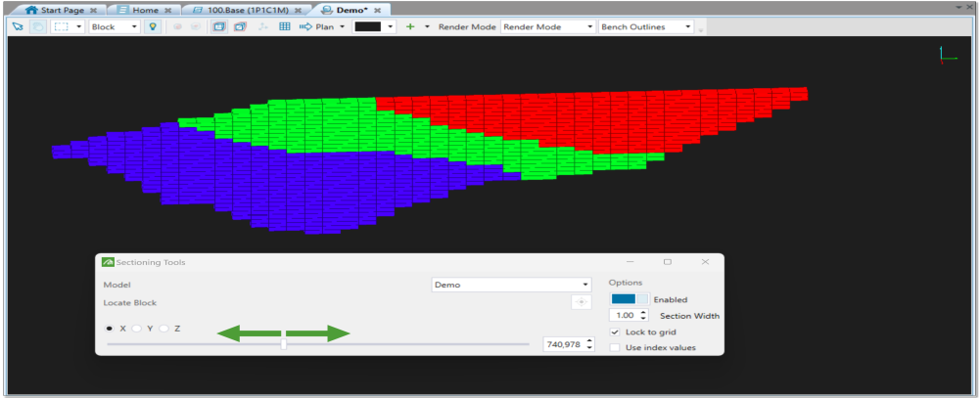Click the black color swatch
This screenshot has height=398, width=980.
368,27
